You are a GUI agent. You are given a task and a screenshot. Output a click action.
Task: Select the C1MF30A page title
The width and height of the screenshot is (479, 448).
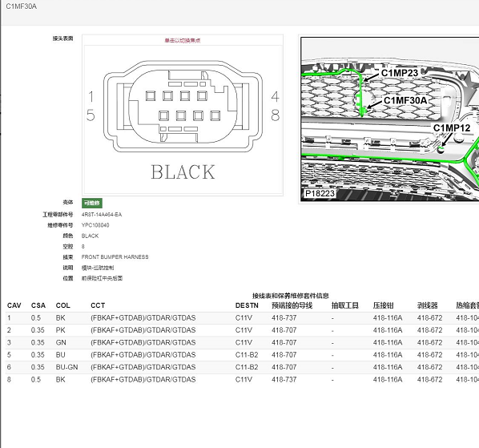tap(22, 6)
